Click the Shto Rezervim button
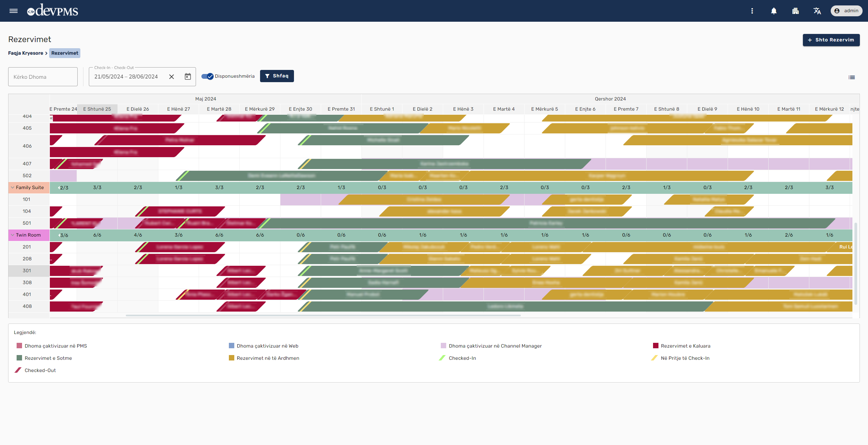868x445 pixels. 831,40
